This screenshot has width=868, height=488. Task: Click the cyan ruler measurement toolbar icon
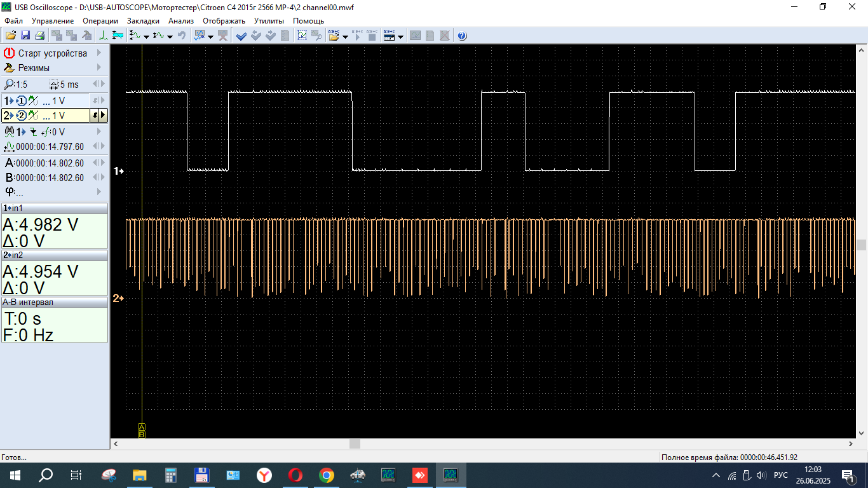click(118, 36)
